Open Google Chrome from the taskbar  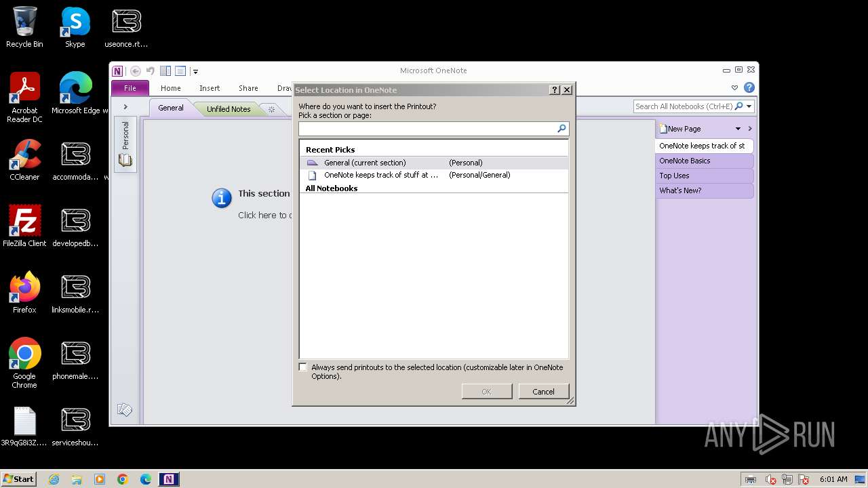click(x=123, y=479)
